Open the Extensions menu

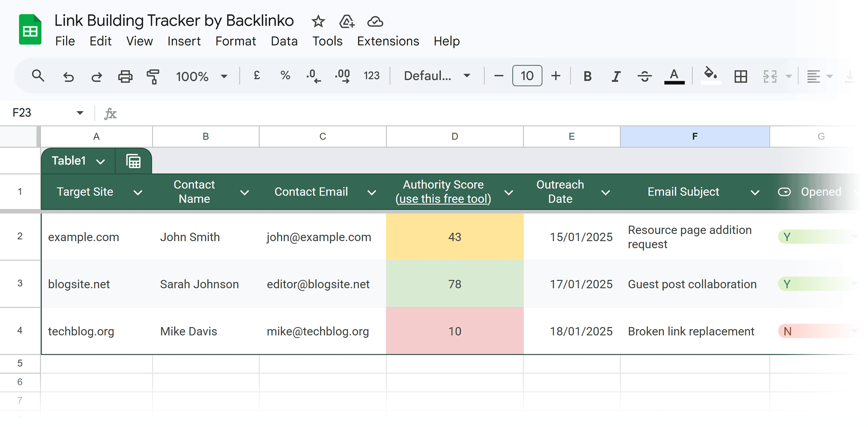pos(388,41)
